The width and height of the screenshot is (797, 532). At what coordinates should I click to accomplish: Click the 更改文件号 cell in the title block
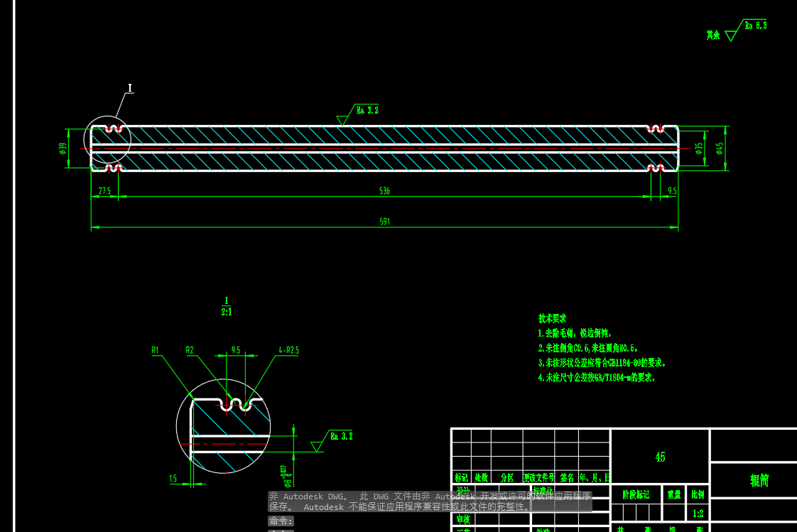coord(538,477)
